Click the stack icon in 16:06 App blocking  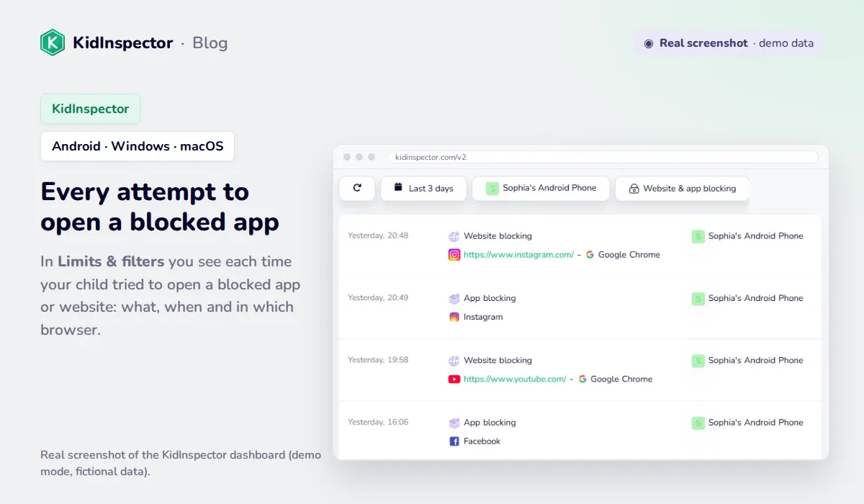454,423
